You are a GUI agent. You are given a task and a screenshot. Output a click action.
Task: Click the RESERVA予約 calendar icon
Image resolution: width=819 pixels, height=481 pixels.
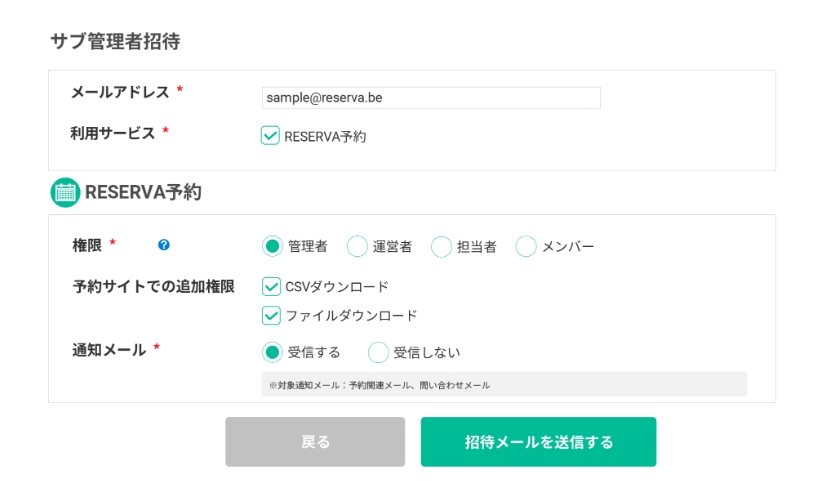click(x=65, y=192)
